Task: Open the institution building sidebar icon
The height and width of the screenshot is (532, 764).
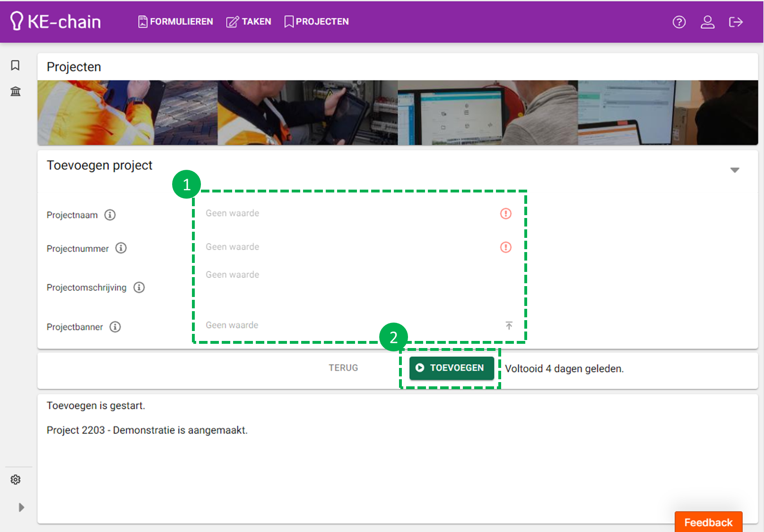Action: 15,91
